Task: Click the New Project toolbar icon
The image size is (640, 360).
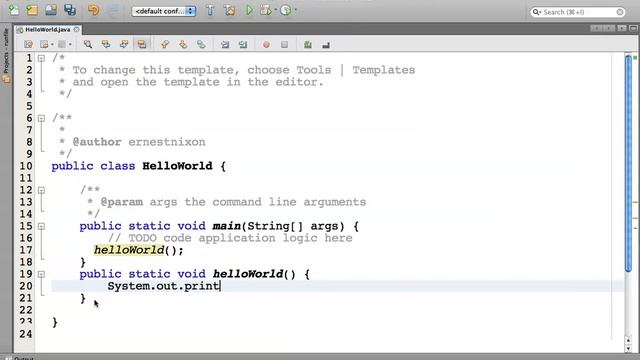Action: click(32, 10)
